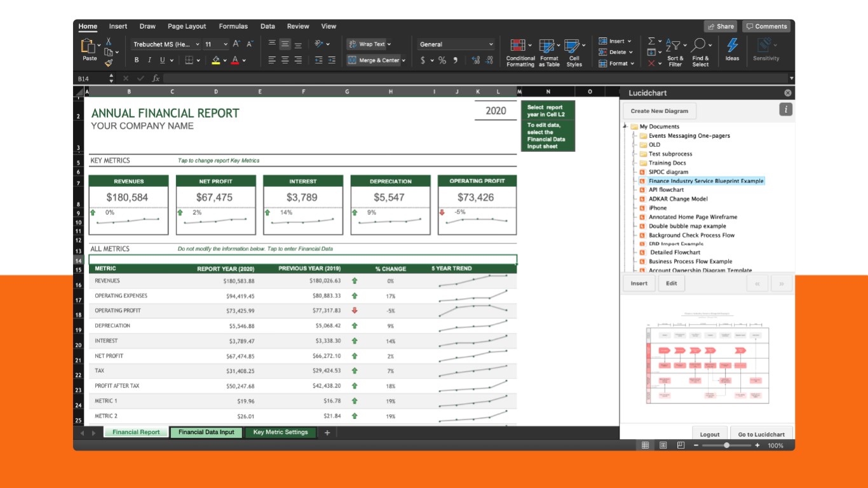Switch to Key Metric Settings sheet
Image resolution: width=868 pixels, height=488 pixels.
tap(280, 432)
